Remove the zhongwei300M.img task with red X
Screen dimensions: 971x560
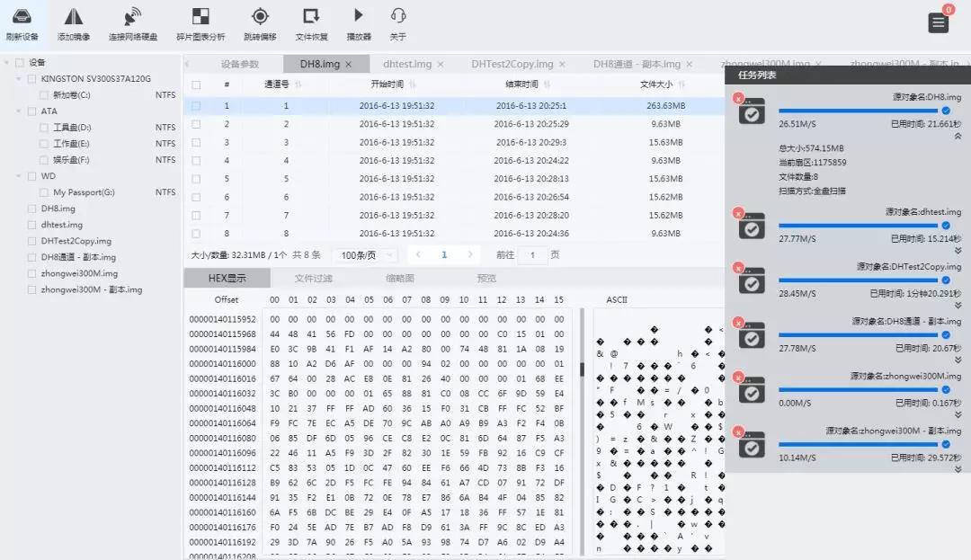(738, 377)
